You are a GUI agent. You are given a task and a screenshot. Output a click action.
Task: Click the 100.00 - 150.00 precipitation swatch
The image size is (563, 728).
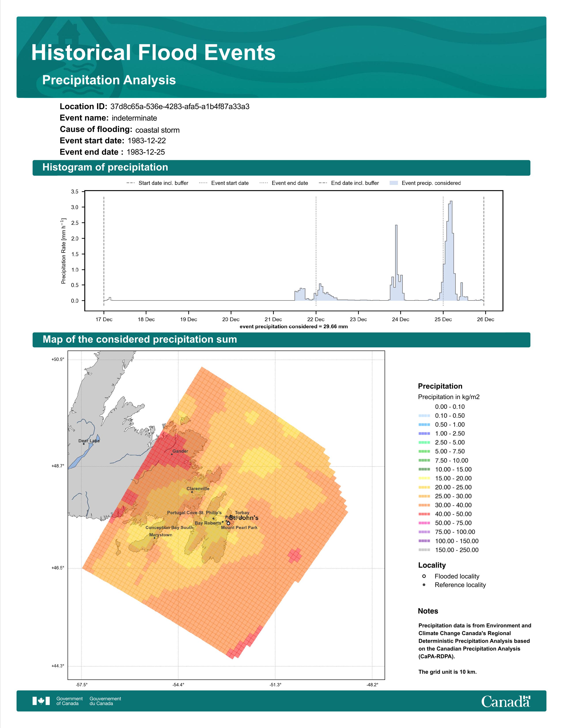pyautogui.click(x=424, y=541)
